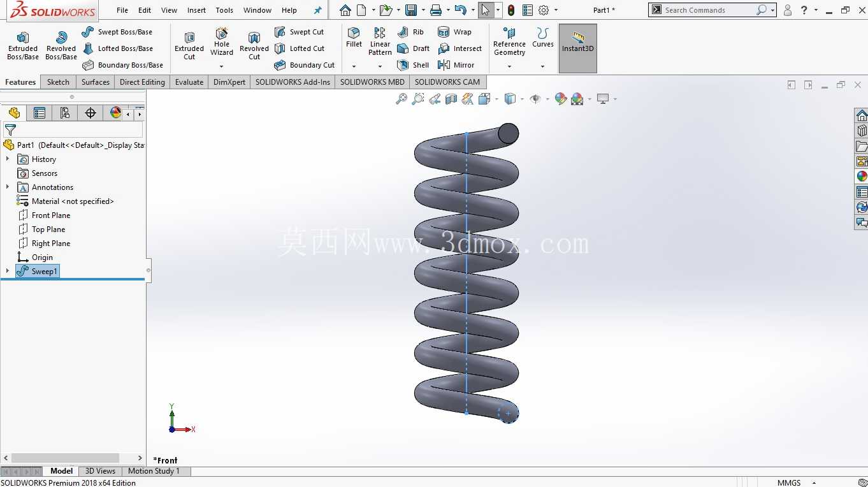
Task: Open FeatureManager design tree tab
Action: 14,113
